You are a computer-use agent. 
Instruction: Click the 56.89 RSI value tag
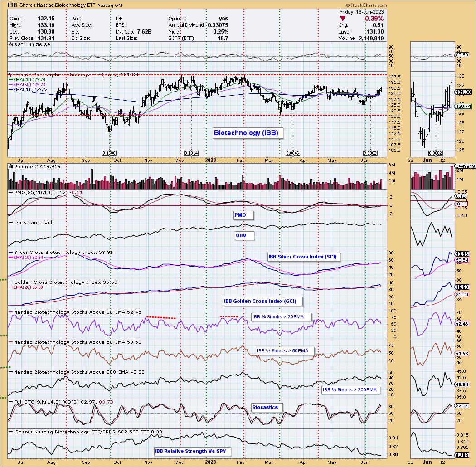(462, 55)
